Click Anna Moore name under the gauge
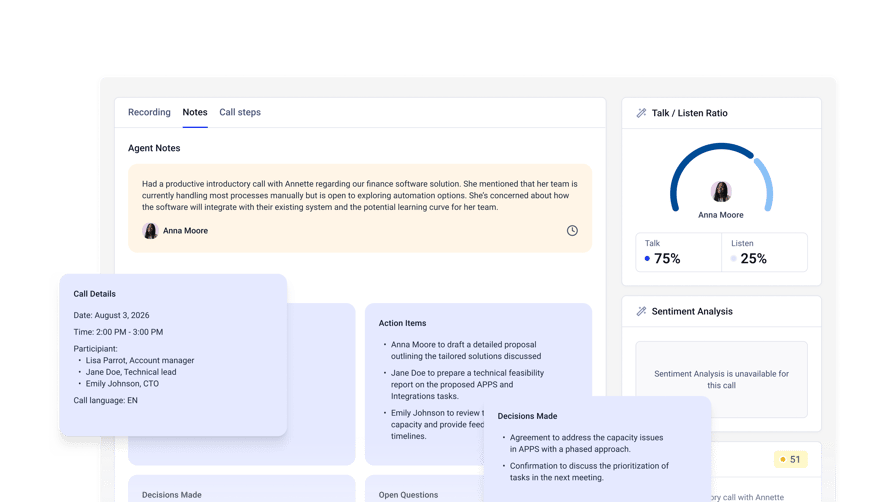 (721, 215)
